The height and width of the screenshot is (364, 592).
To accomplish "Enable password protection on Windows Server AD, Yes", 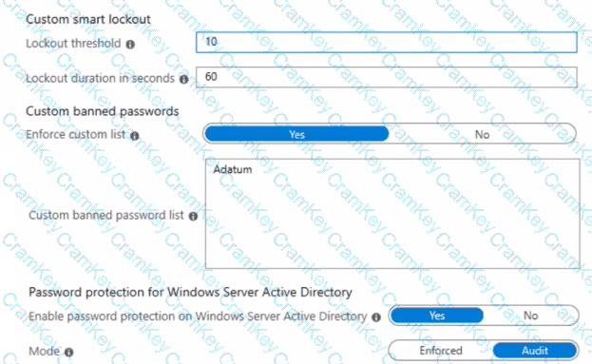I will point(437,316).
